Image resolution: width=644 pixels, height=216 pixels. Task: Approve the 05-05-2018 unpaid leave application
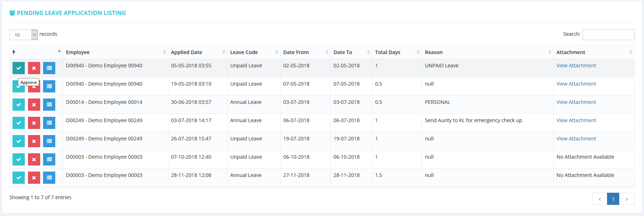[19, 68]
